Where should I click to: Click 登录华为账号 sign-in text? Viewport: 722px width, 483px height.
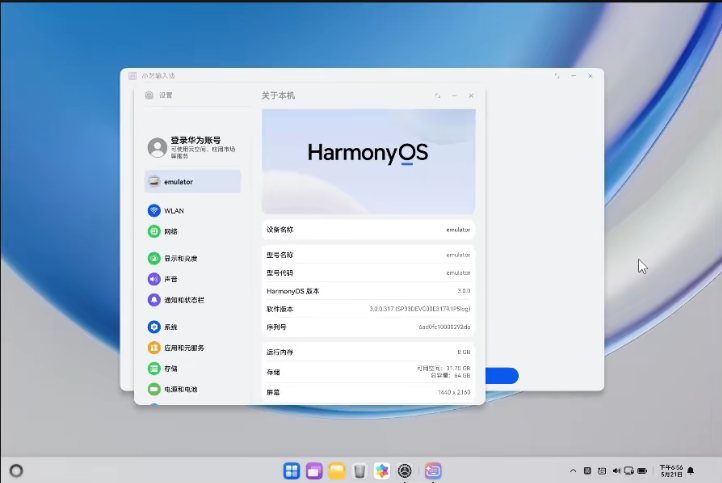click(196, 140)
